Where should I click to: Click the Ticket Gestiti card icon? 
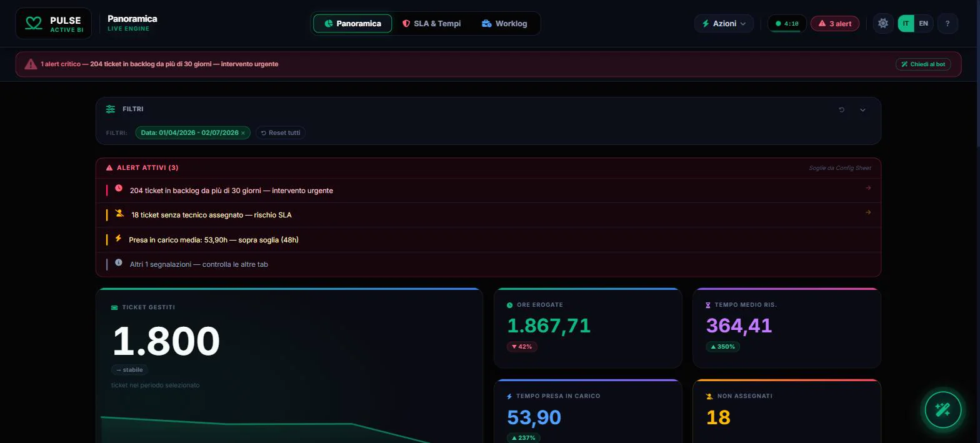[x=114, y=307]
